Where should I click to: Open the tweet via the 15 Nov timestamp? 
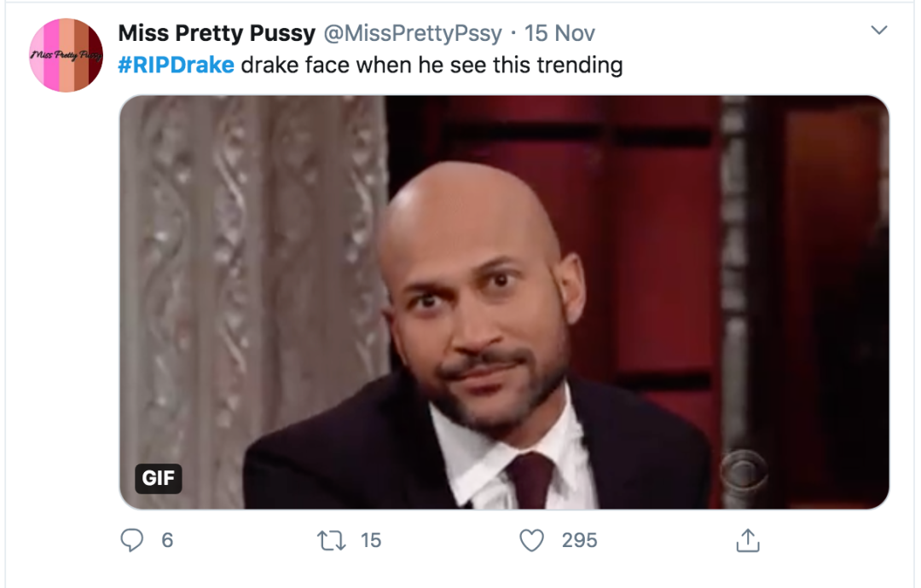(x=559, y=33)
